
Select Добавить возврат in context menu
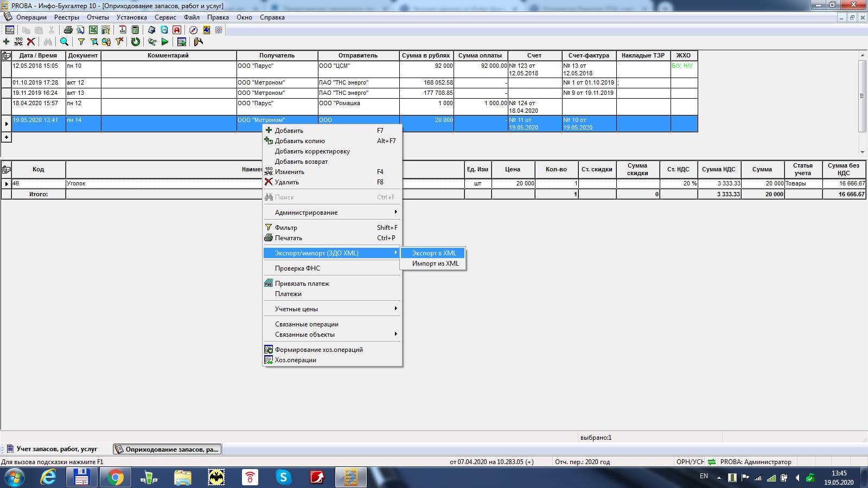coord(332,162)
